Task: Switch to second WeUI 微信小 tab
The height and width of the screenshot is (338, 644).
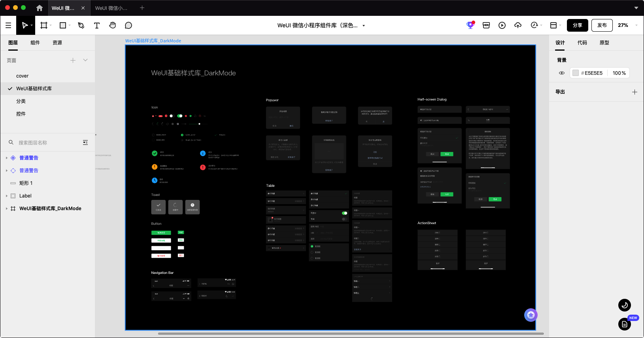Action: (111, 8)
